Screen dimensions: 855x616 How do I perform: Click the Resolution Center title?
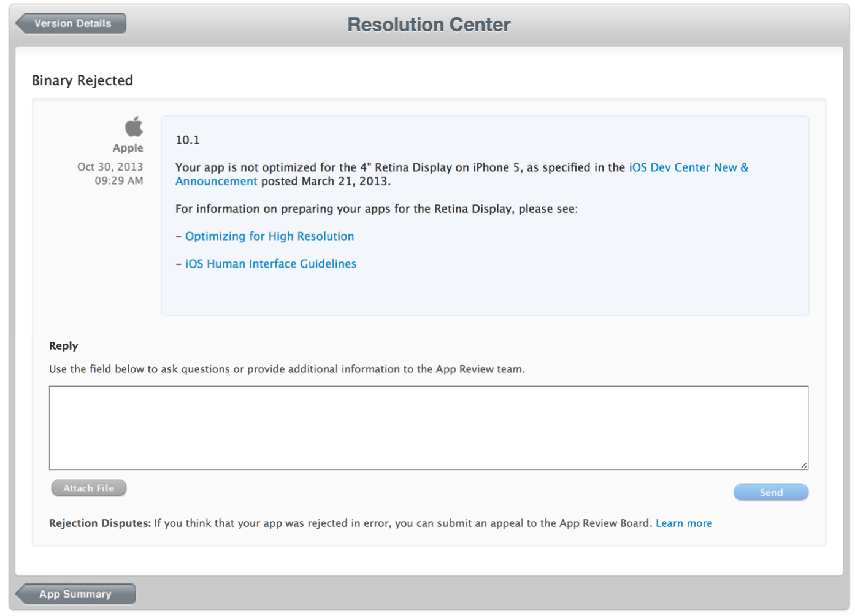(x=429, y=25)
